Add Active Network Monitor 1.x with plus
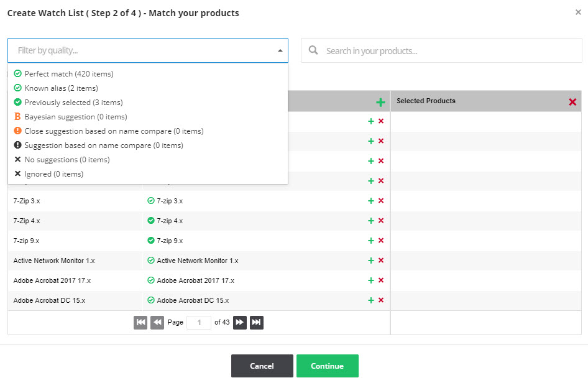The height and width of the screenshot is (383, 588). click(371, 261)
